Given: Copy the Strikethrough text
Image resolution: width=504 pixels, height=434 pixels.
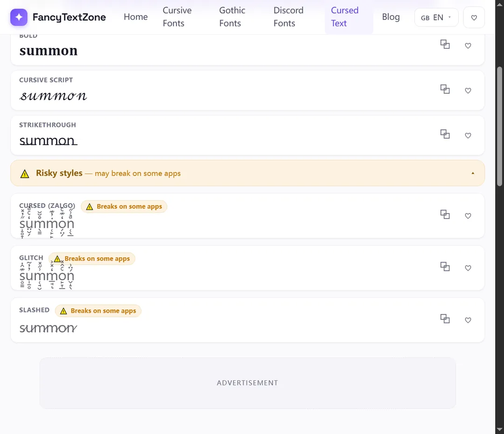Looking at the screenshot, I should pyautogui.click(x=445, y=134).
